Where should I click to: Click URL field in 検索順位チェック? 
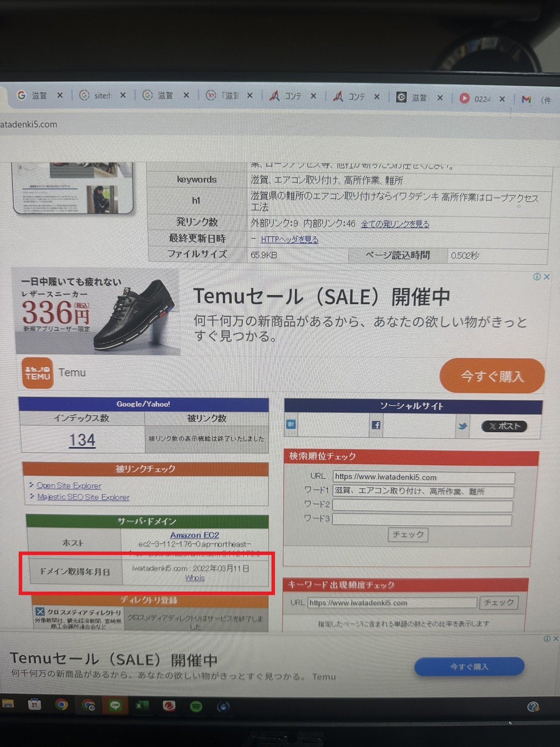point(423,477)
